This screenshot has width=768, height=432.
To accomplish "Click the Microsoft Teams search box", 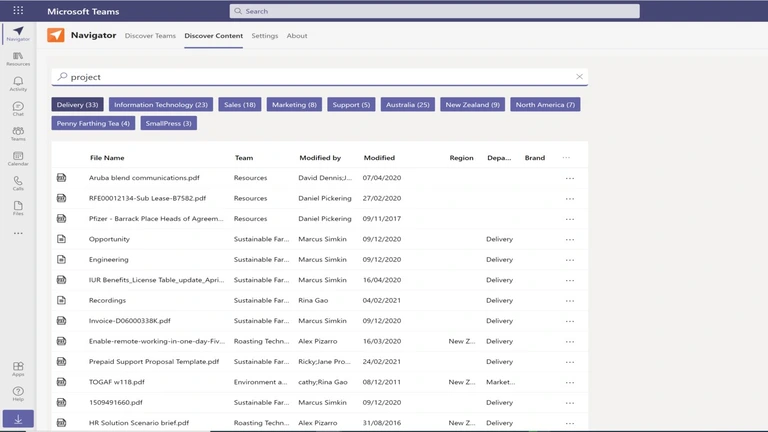I will (x=434, y=11).
